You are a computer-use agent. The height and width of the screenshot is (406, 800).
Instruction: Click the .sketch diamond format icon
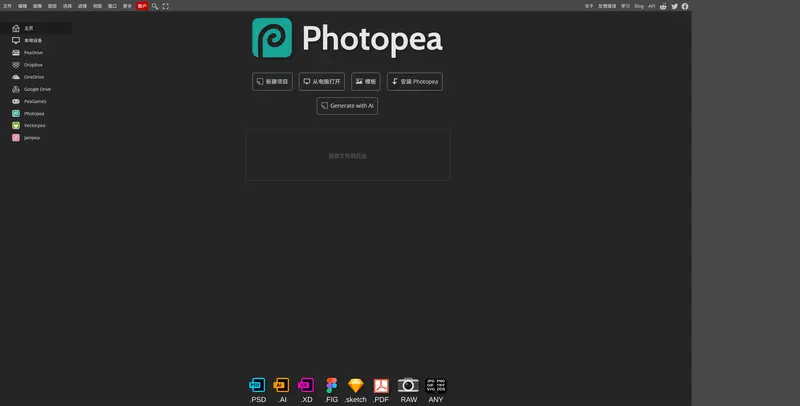click(356, 390)
